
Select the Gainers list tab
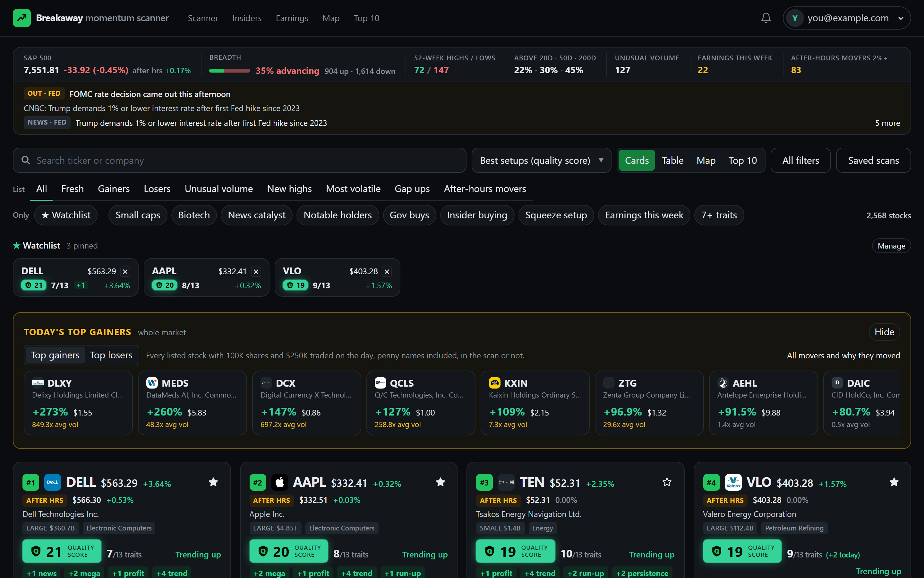[x=114, y=188]
